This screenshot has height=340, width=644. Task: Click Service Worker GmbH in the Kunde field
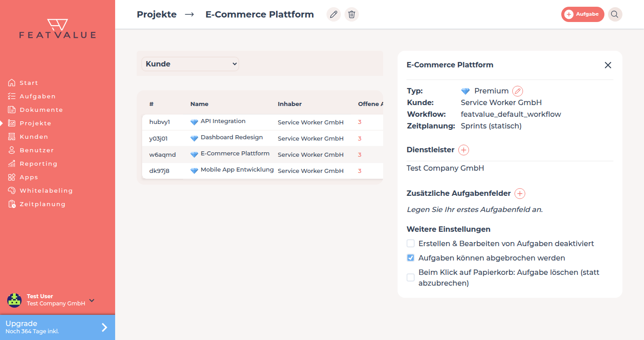(501, 102)
